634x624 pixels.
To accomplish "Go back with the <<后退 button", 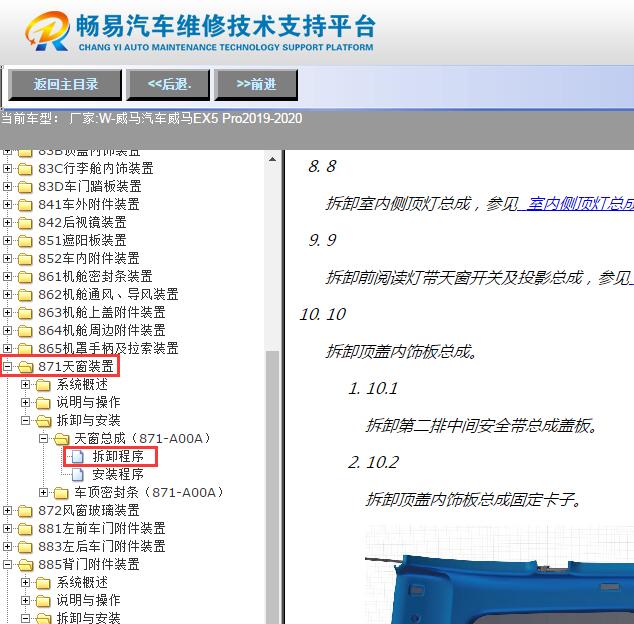I will [x=168, y=85].
